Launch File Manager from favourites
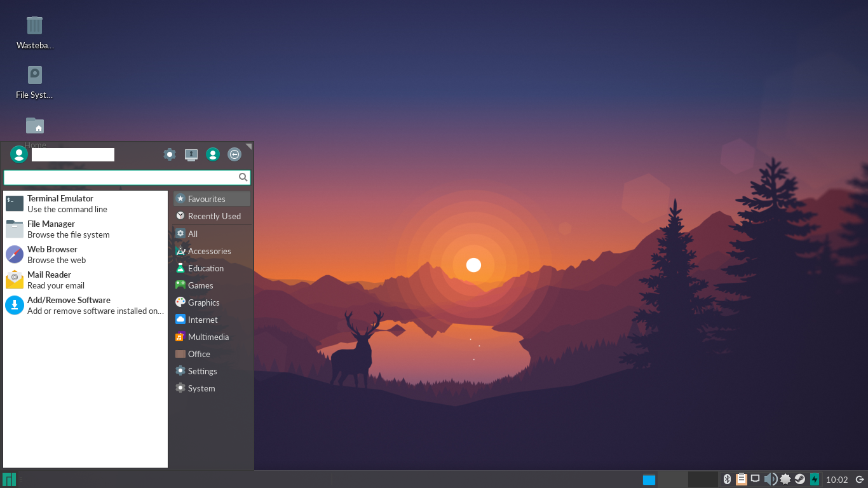 coord(86,229)
